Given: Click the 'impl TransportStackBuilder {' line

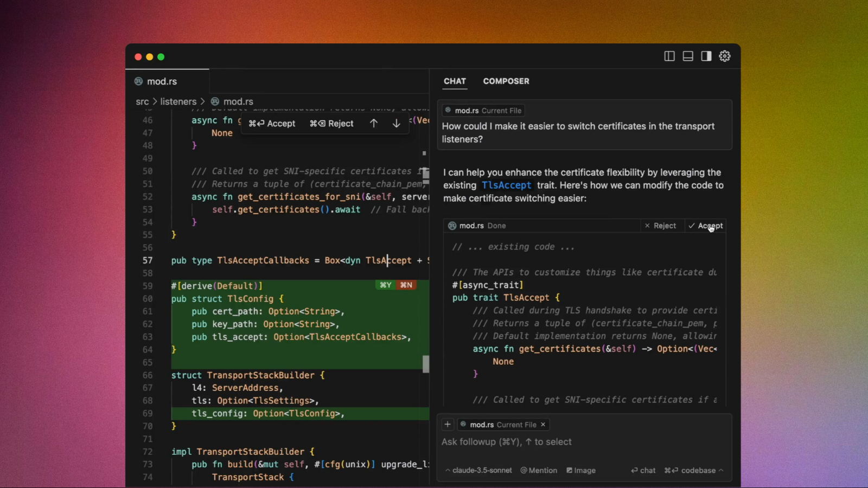Looking at the screenshot, I should (x=243, y=452).
